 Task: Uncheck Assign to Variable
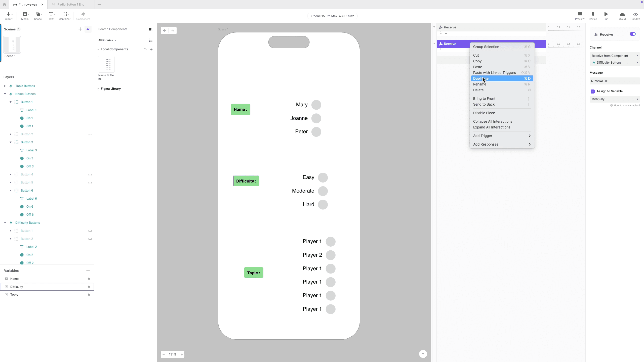point(593,91)
